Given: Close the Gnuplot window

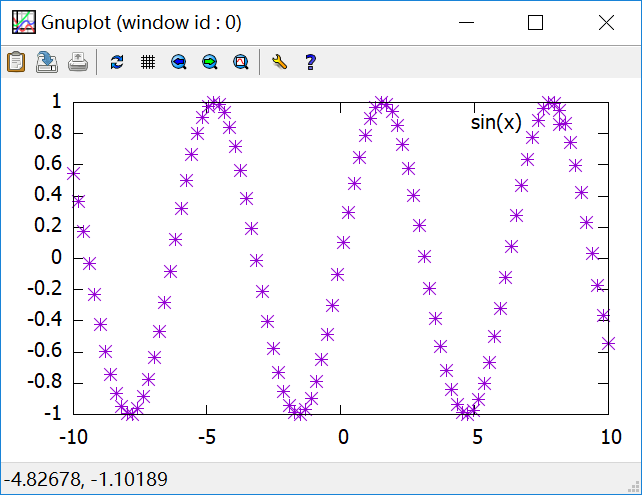Looking at the screenshot, I should (606, 23).
